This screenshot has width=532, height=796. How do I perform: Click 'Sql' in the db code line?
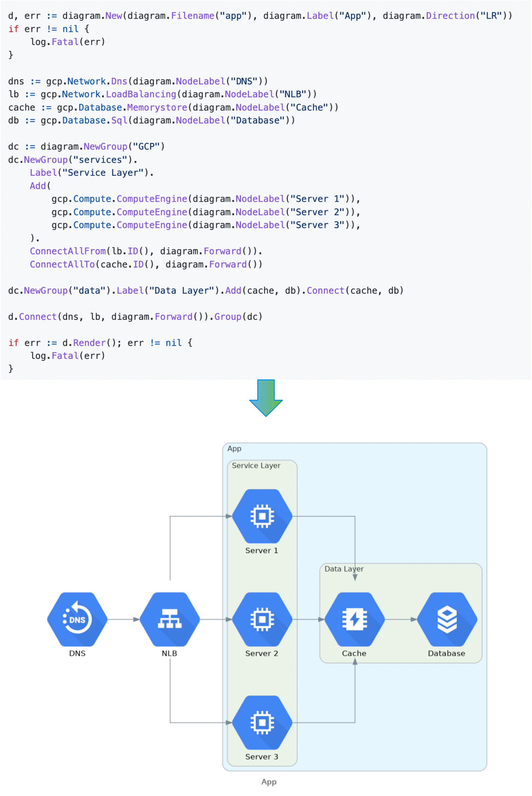click(119, 120)
